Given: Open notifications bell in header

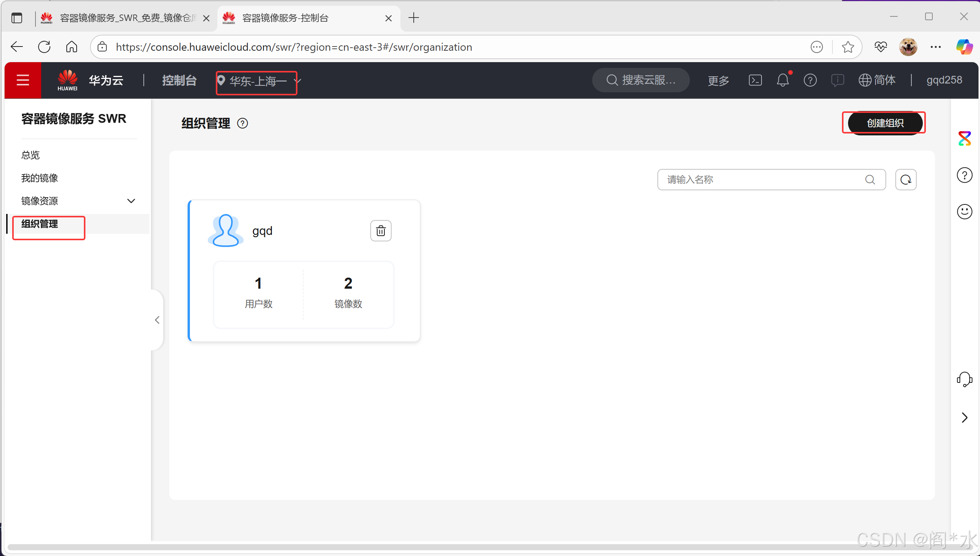Looking at the screenshot, I should coord(782,80).
